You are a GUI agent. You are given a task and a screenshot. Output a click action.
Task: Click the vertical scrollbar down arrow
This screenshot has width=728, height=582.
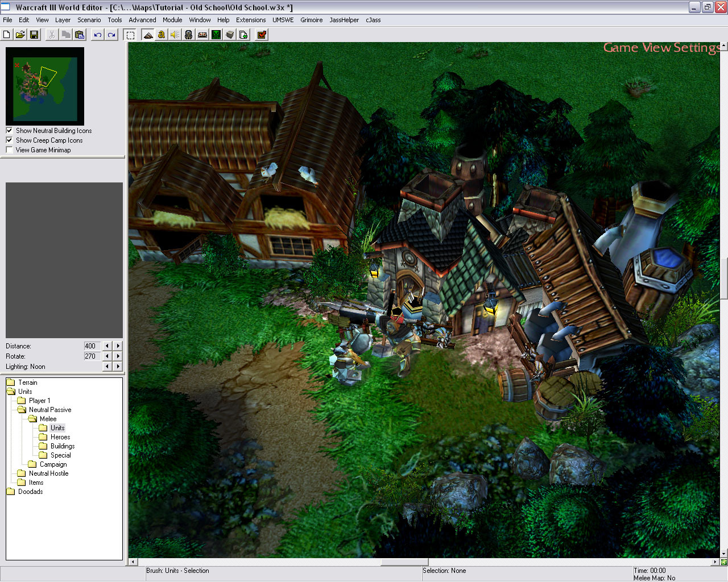point(723,554)
